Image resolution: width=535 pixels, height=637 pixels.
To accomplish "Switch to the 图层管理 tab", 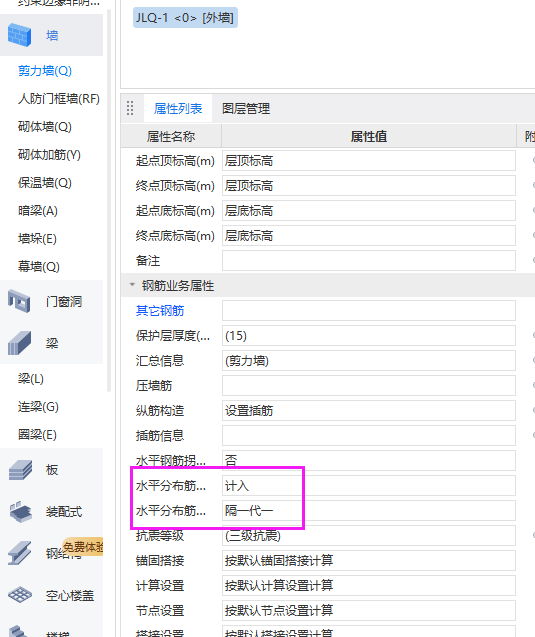I will tap(246, 108).
